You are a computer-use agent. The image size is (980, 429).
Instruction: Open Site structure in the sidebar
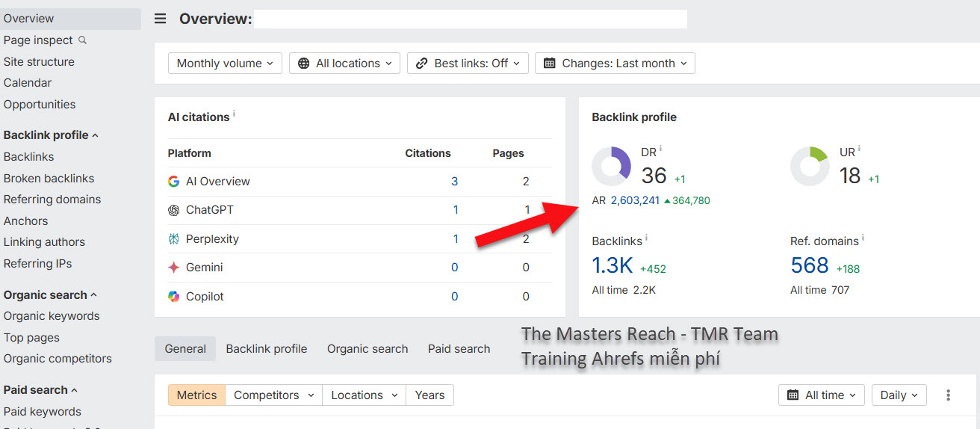[39, 62]
